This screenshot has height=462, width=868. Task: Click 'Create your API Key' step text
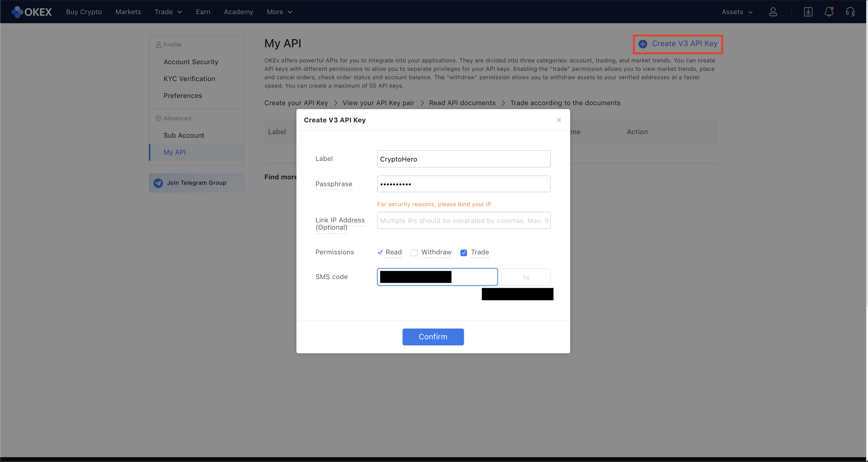296,103
